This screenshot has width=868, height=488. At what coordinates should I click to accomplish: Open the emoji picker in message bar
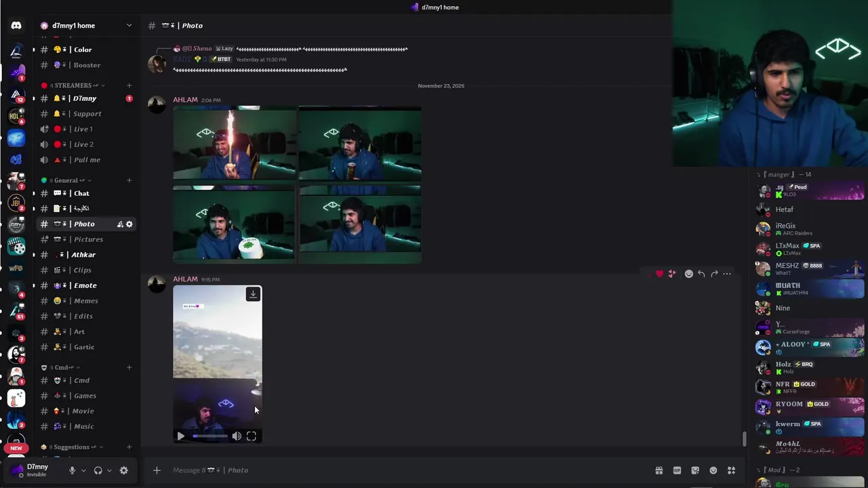pos(713,470)
